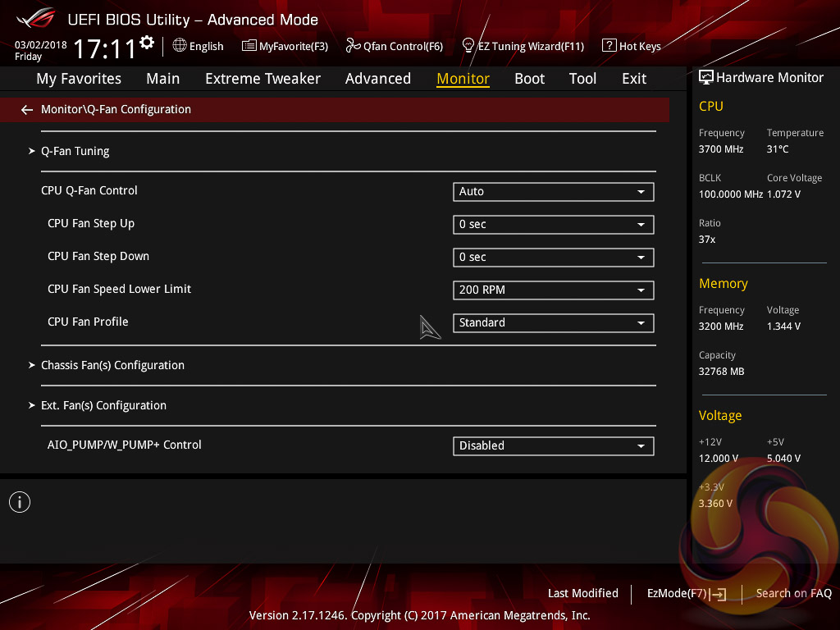Click the back arrow next to Monitor\Q-Fan Configuration
This screenshot has height=630, width=840.
(x=27, y=109)
